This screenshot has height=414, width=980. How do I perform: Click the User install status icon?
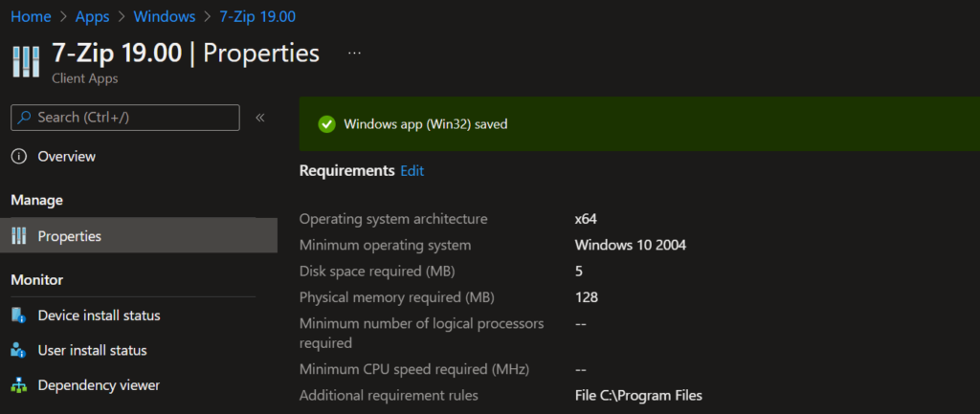pyautogui.click(x=19, y=350)
